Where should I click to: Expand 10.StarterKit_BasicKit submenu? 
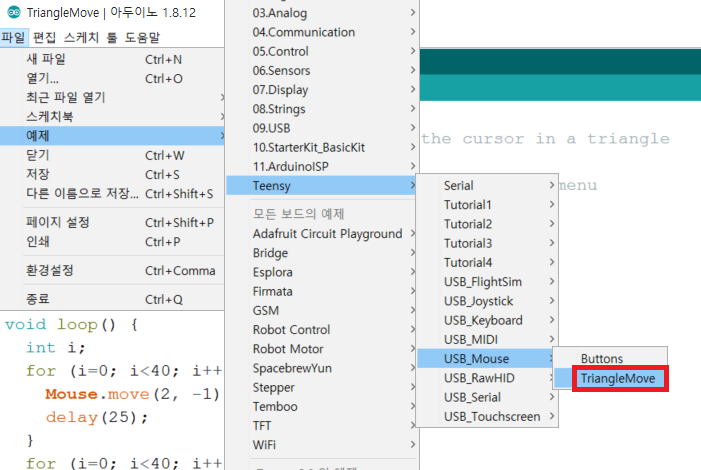pyautogui.click(x=323, y=148)
